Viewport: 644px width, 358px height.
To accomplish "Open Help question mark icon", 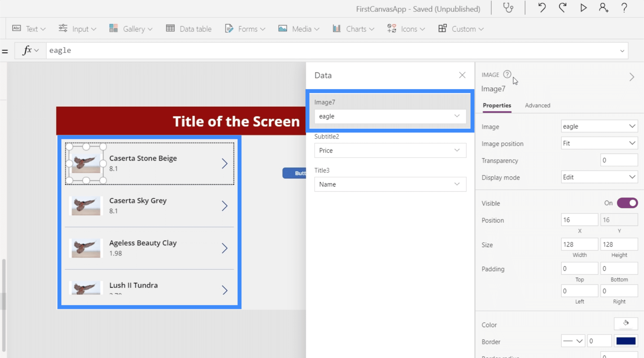I will [624, 8].
